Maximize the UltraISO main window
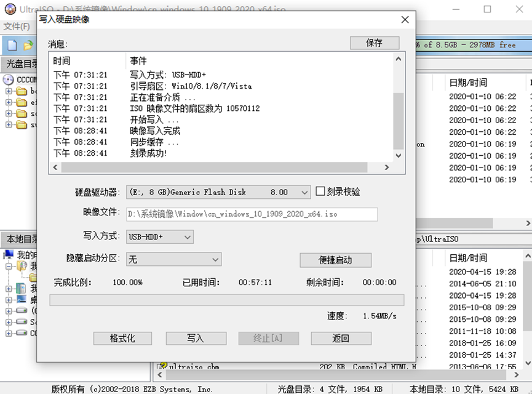This screenshot has height=394, width=532. [x=487, y=9]
